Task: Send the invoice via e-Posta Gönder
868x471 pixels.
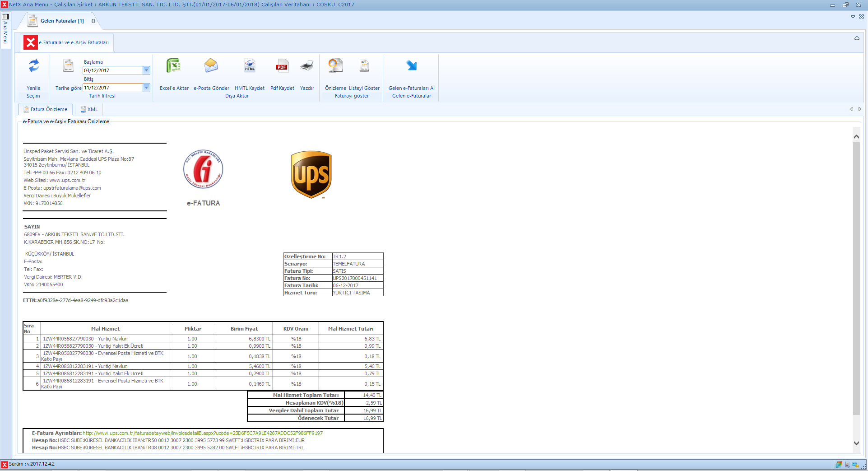Action: coord(211,66)
